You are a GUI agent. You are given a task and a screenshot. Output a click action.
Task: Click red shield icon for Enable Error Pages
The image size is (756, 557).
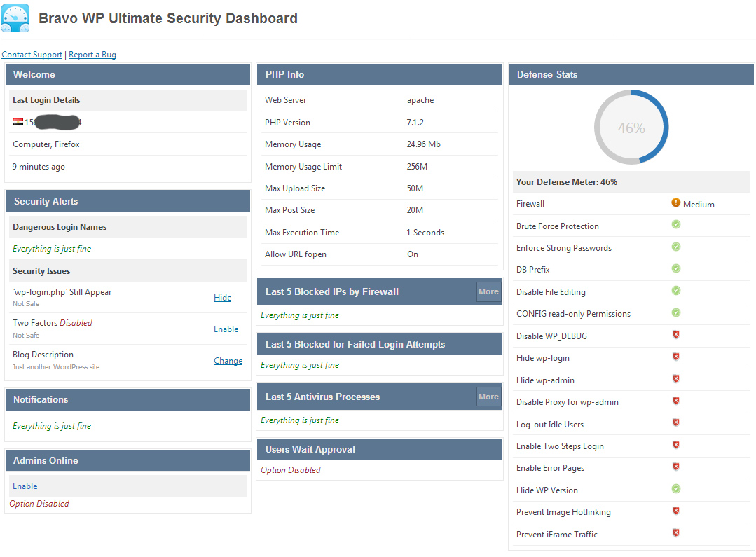[676, 467]
